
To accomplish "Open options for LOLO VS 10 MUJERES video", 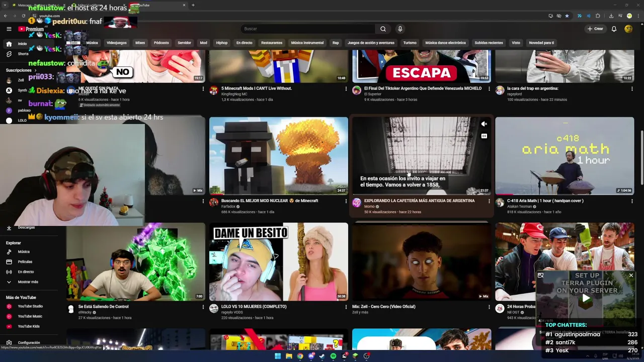I will coord(346,307).
